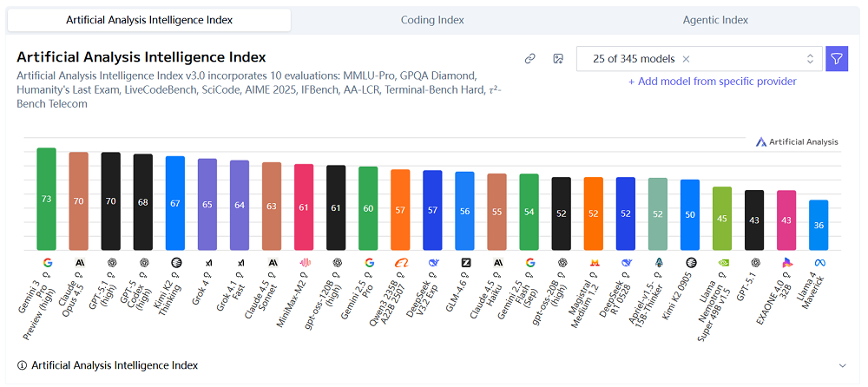
Task: Click the MiniMax logo under the 61 bar
Action: coord(304,262)
